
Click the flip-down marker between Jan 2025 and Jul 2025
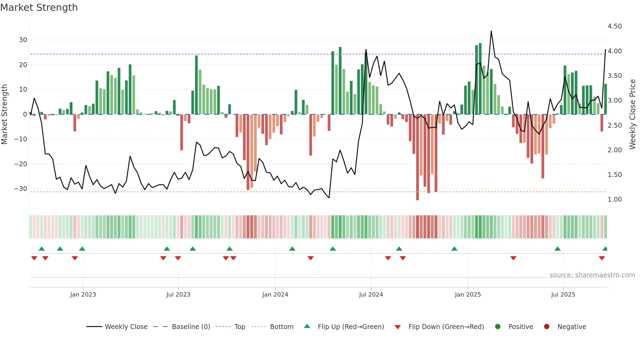point(513,258)
